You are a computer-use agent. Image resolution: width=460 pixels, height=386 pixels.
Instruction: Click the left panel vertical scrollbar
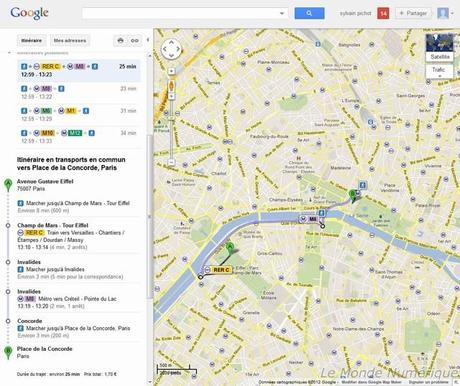pyautogui.click(x=150, y=217)
